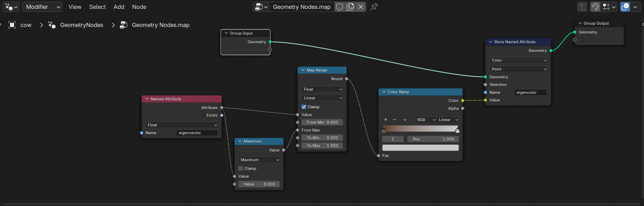Click the Color output socket on Color Ramp

click(462, 100)
